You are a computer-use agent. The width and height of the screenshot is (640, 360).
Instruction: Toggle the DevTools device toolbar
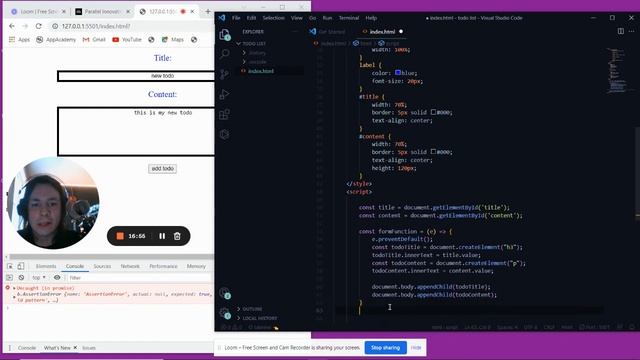point(21,266)
